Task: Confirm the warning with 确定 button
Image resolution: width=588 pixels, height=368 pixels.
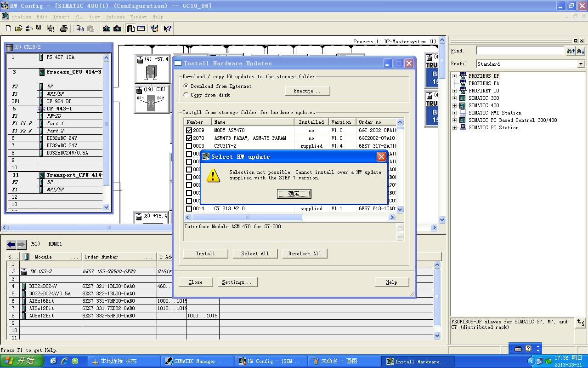Action: tap(294, 194)
